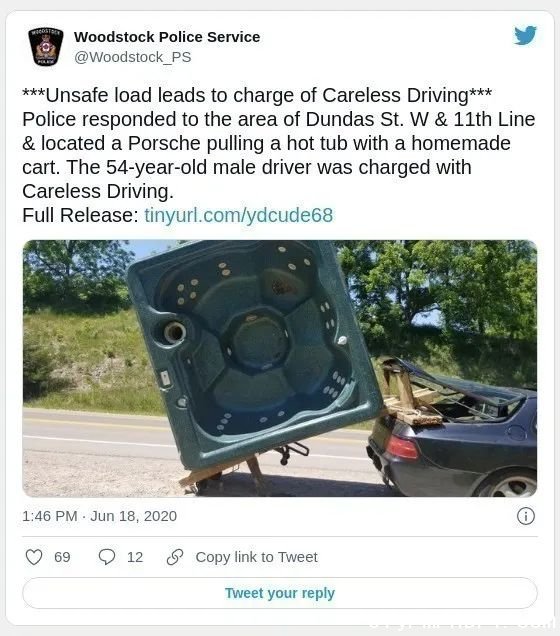
Task: Open the Woodstock Police Service avatar
Action: pos(46,46)
